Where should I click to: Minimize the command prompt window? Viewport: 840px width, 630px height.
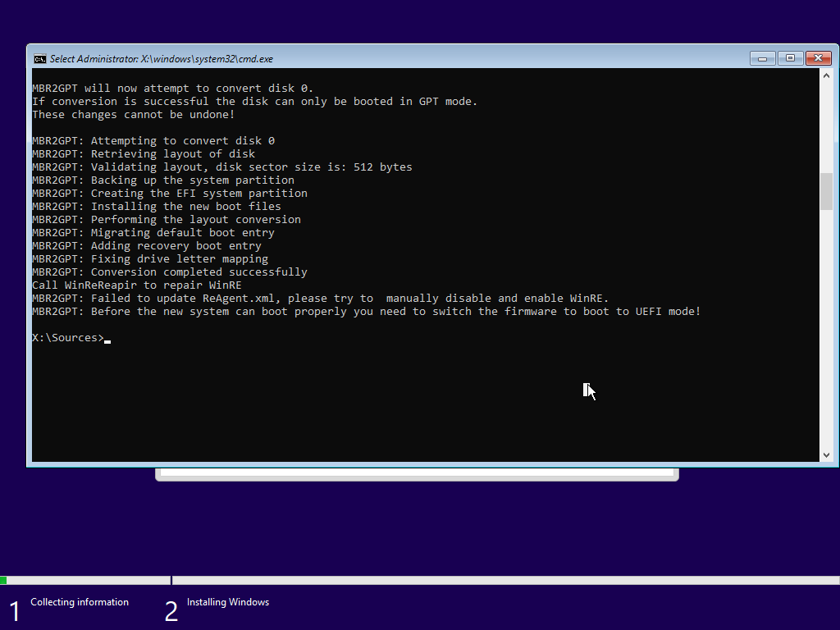[762, 58]
